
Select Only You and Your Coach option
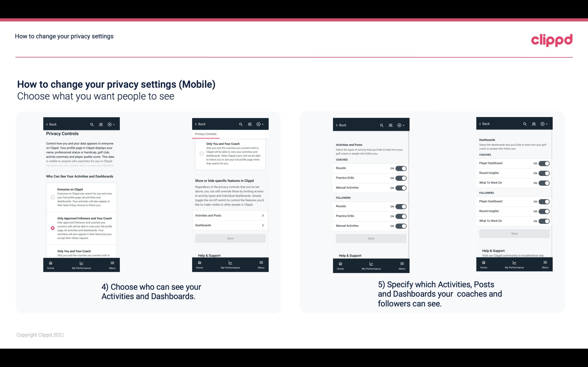[x=52, y=253]
